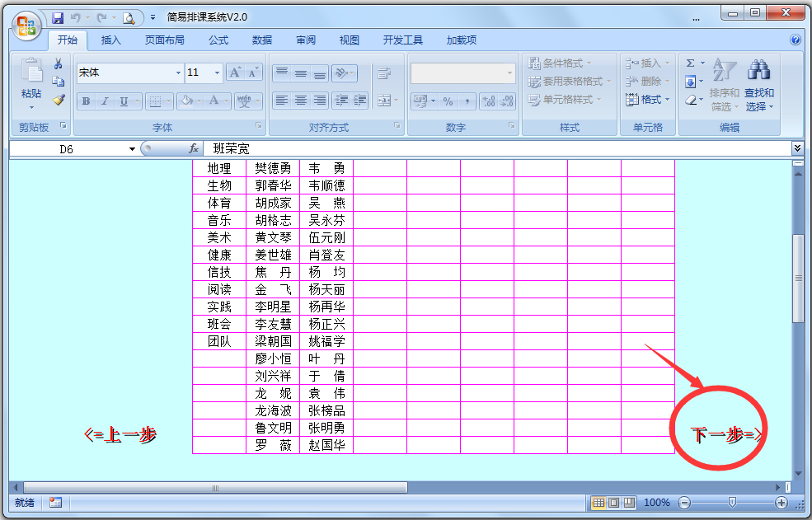Cut selection with the scissors icon
Image resolution: width=812 pixels, height=520 pixels.
pyautogui.click(x=58, y=63)
